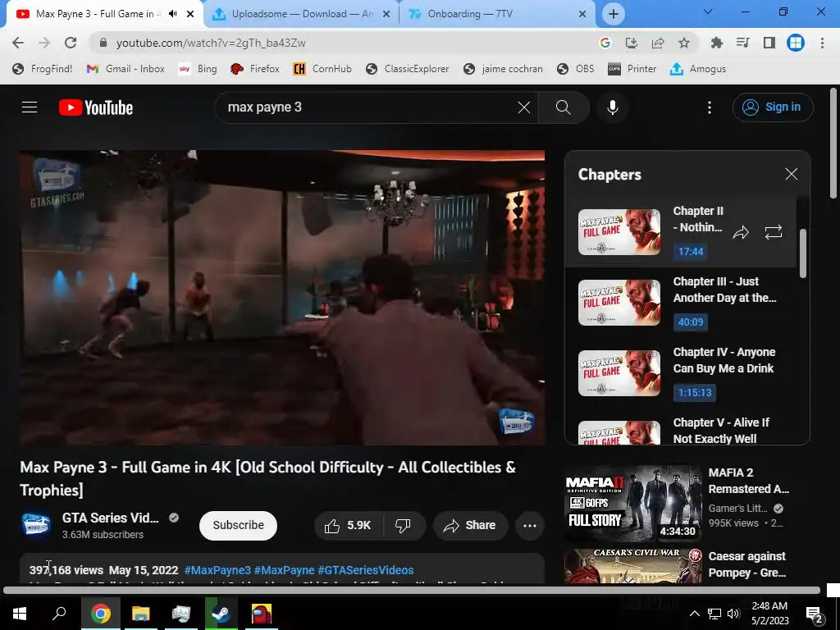This screenshot has width=840, height=630.
Task: Jump to the 40:09 chapter timestamp
Action: 691,322
